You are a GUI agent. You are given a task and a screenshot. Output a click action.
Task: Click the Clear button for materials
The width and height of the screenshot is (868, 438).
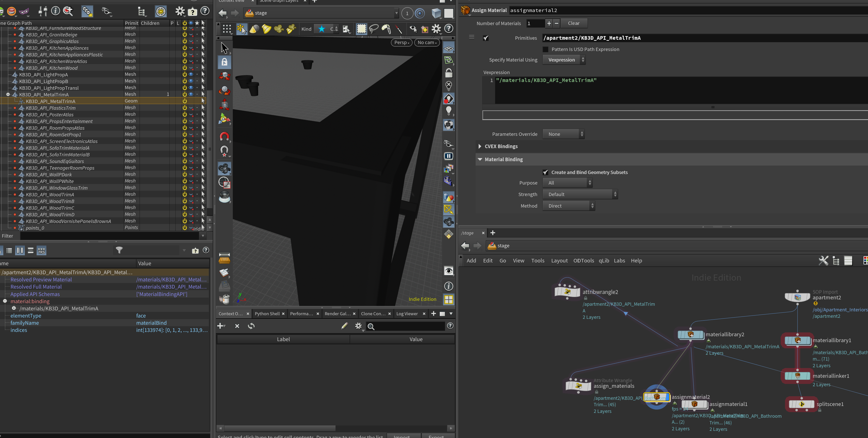(x=574, y=23)
